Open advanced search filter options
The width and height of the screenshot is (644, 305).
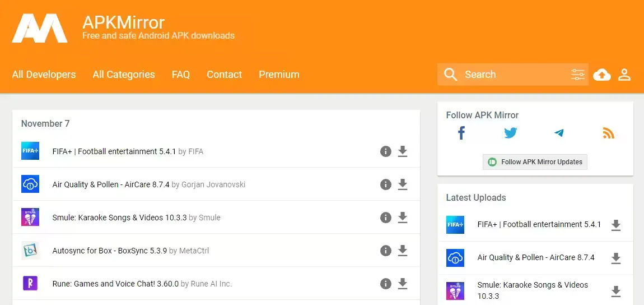coord(577,75)
